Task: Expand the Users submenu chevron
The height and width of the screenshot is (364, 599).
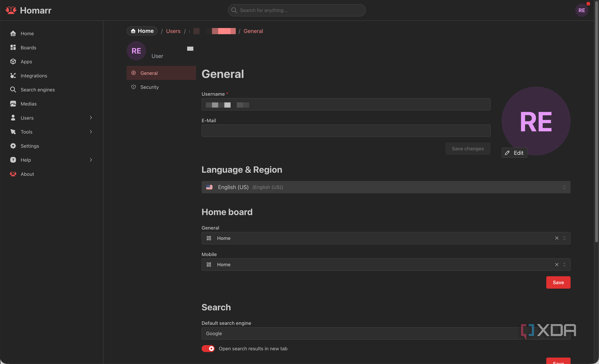Action: 91,118
